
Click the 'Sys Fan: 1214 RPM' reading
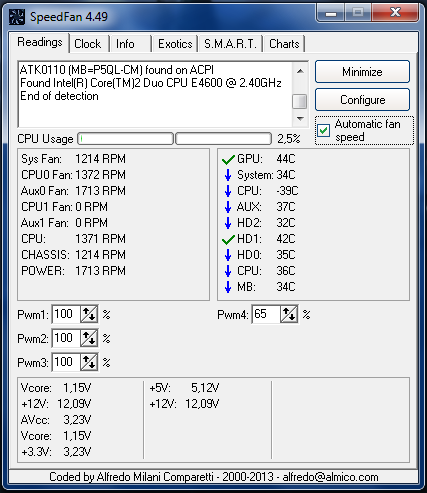point(73,159)
